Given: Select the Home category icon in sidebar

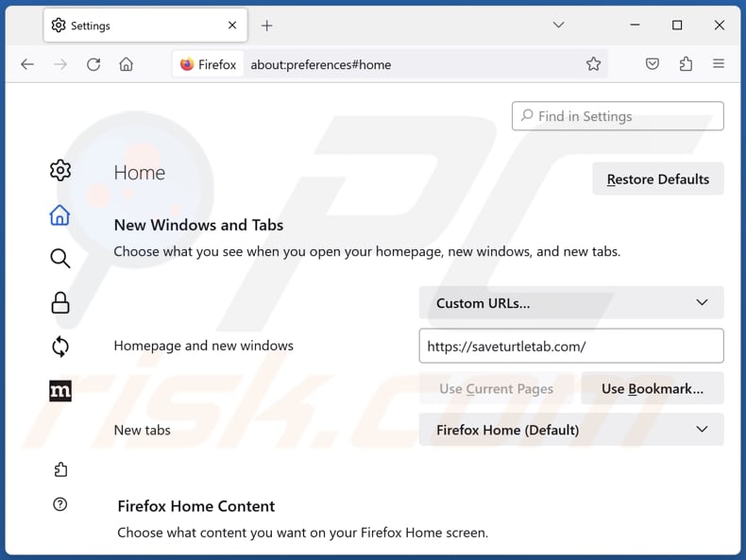Looking at the screenshot, I should tap(60, 215).
